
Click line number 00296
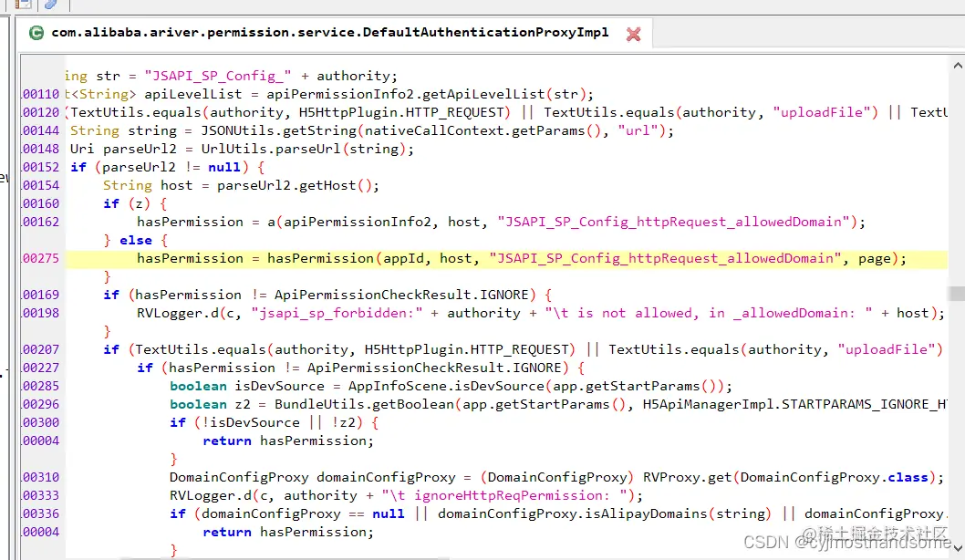41,404
